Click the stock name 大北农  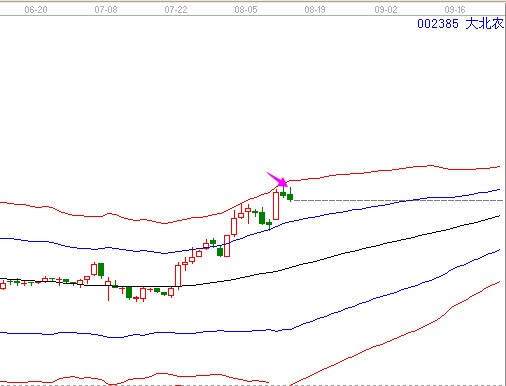coord(484,24)
